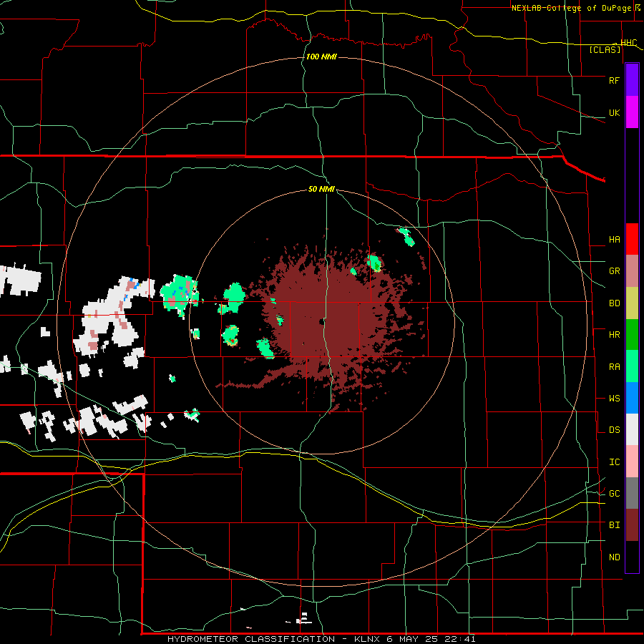This screenshot has height=644, width=644.
Task: Select the BD big drops color swatch
Action: (632, 303)
